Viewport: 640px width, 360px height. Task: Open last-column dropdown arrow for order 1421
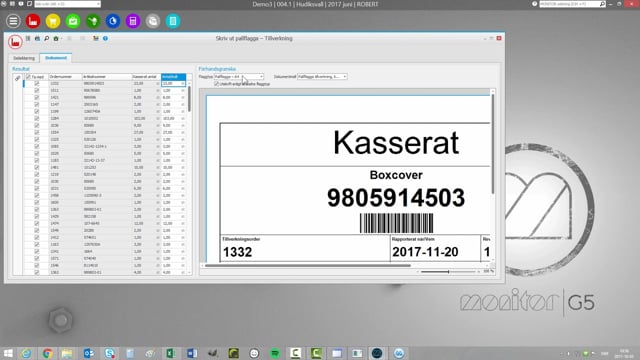tap(183, 97)
